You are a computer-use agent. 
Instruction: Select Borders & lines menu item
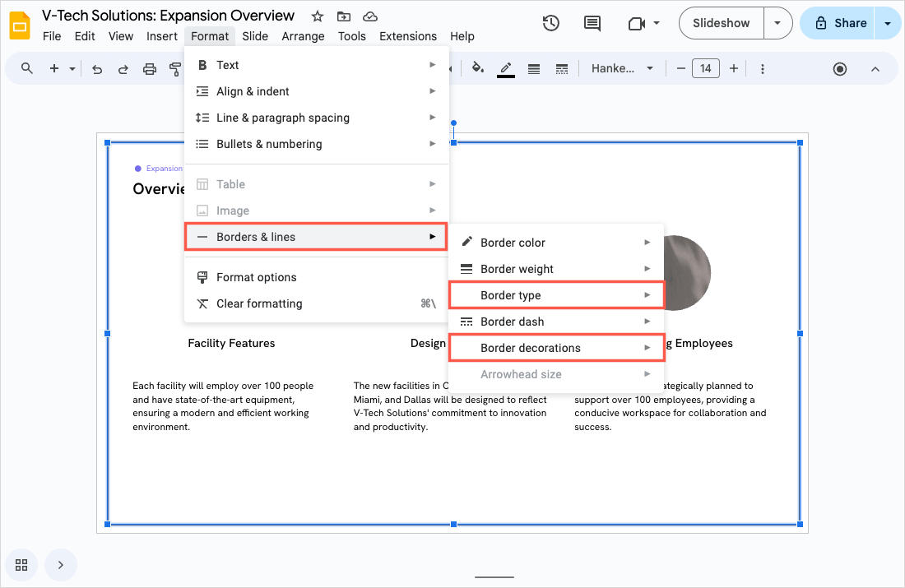coord(316,237)
